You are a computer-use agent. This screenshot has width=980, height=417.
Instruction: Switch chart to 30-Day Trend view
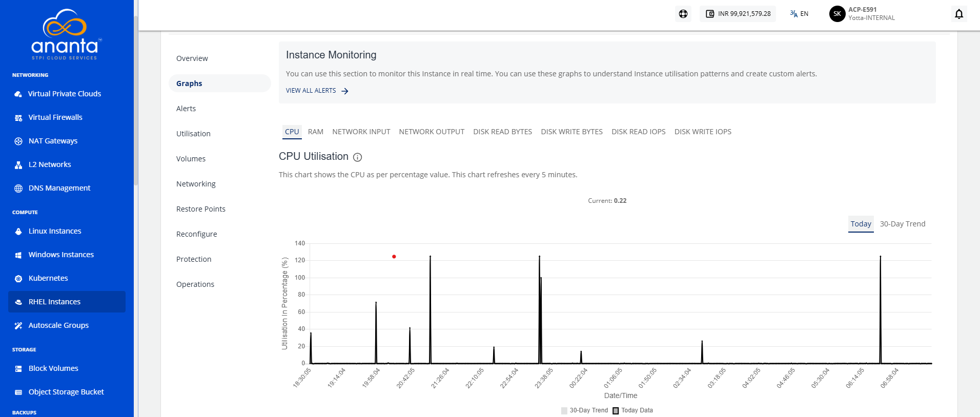point(903,224)
